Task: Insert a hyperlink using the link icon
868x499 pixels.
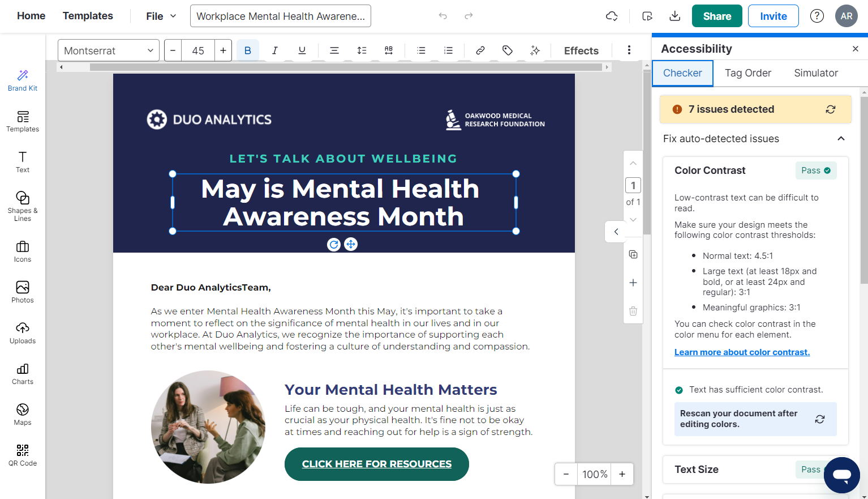Action: 480,50
